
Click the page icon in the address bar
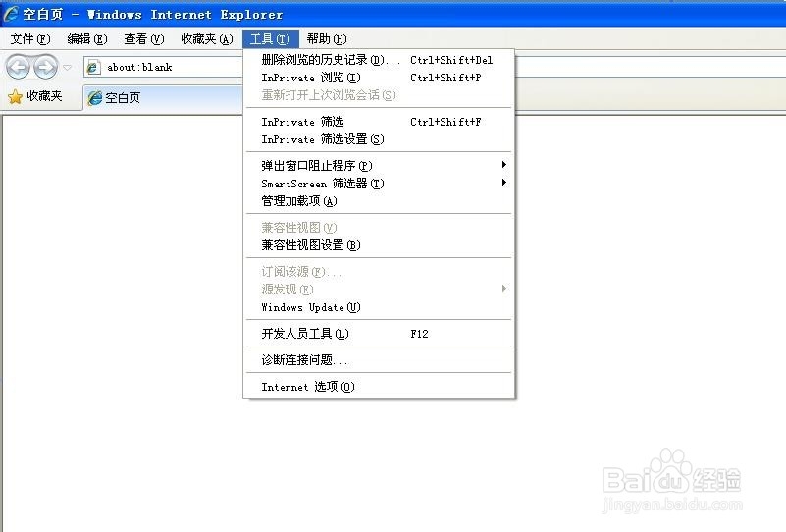(93, 67)
